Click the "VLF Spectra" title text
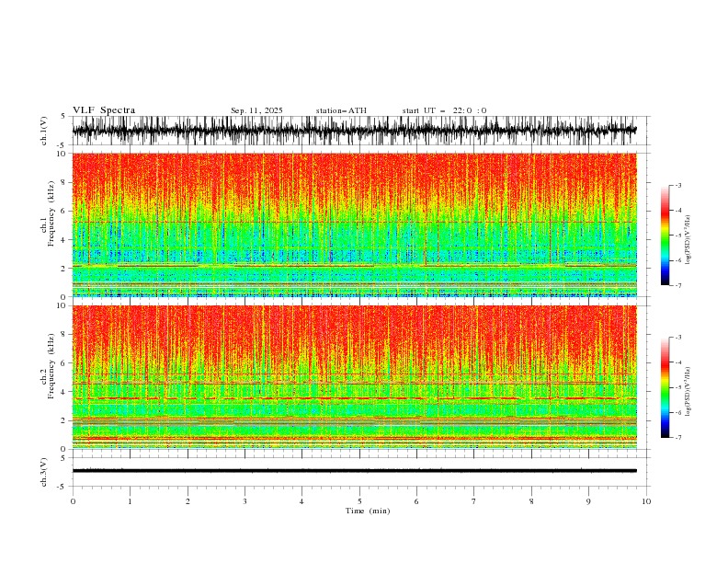This screenshot has height=563, width=728. (104, 110)
